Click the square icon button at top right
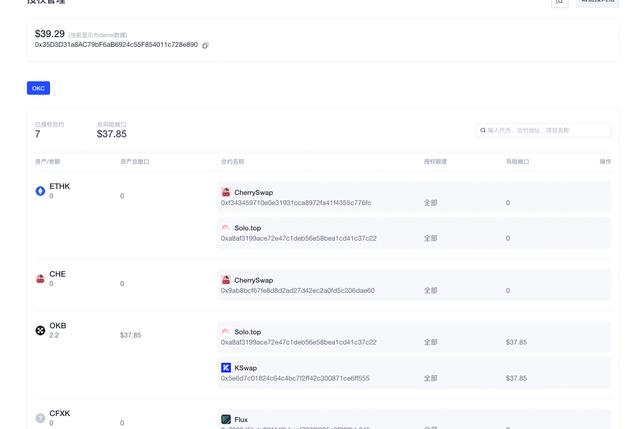This screenshot has height=429, width=640. point(560,2)
